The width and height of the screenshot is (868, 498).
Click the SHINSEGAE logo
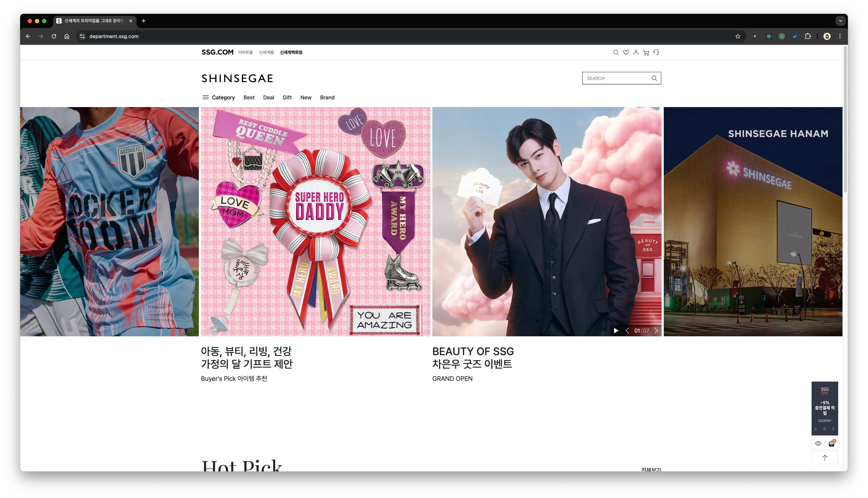click(x=237, y=78)
